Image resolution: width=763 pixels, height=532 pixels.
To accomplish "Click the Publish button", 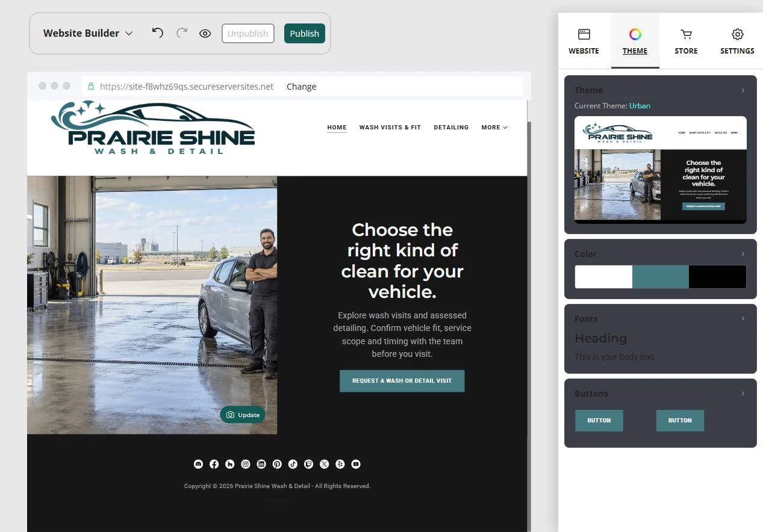I will point(305,34).
